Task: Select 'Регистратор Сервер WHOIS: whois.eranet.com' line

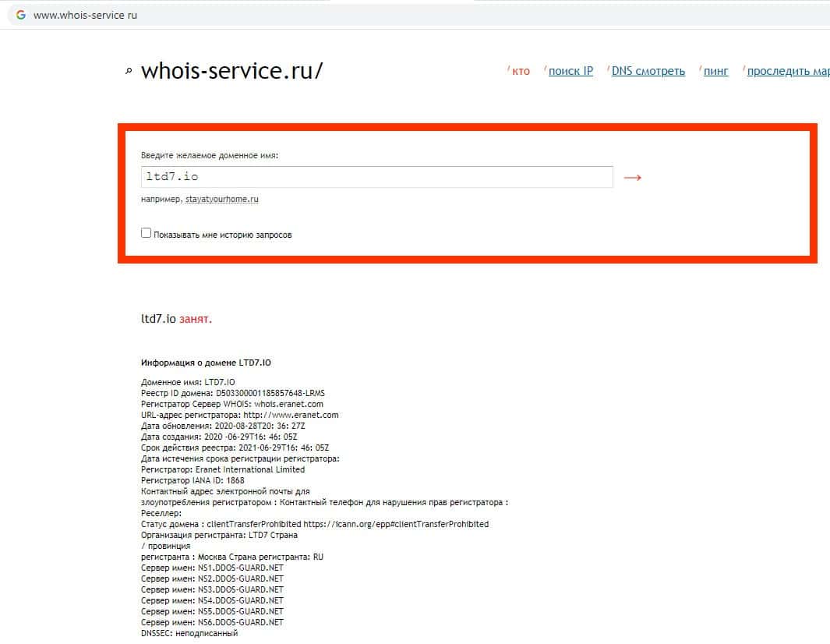Action: (x=231, y=404)
